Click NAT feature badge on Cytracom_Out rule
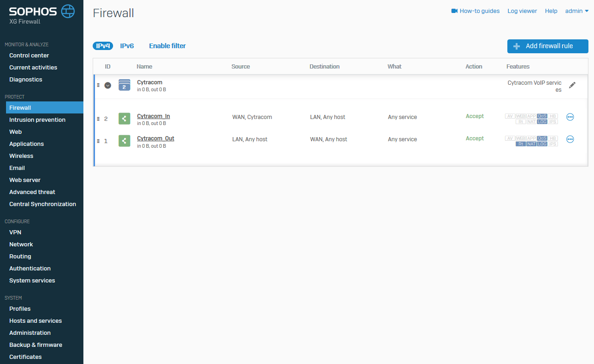The image size is (594, 364). [531, 144]
